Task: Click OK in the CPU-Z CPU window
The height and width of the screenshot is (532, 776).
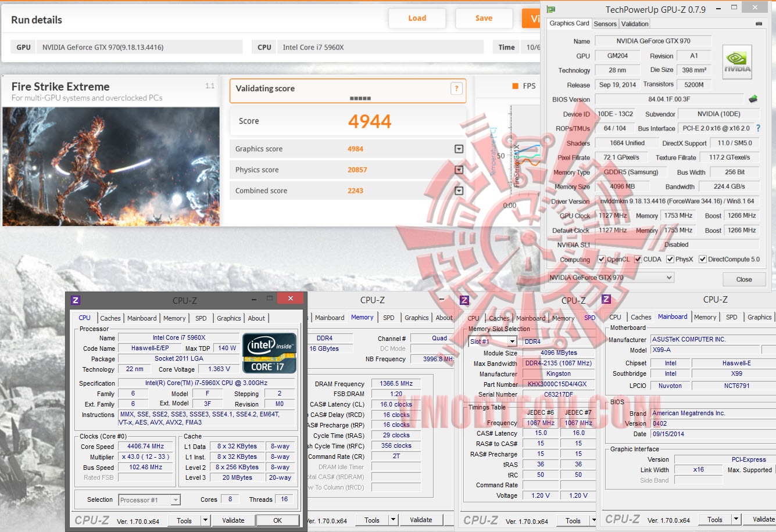Action: tap(278, 520)
